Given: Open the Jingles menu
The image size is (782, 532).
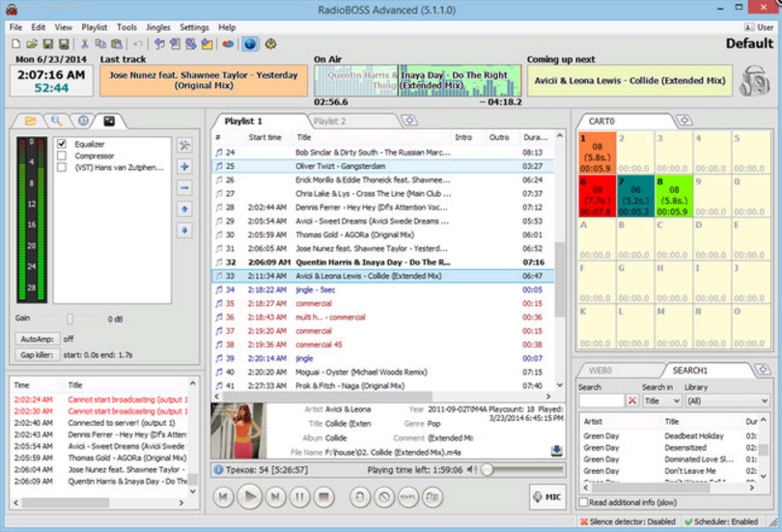Looking at the screenshot, I should [x=158, y=27].
